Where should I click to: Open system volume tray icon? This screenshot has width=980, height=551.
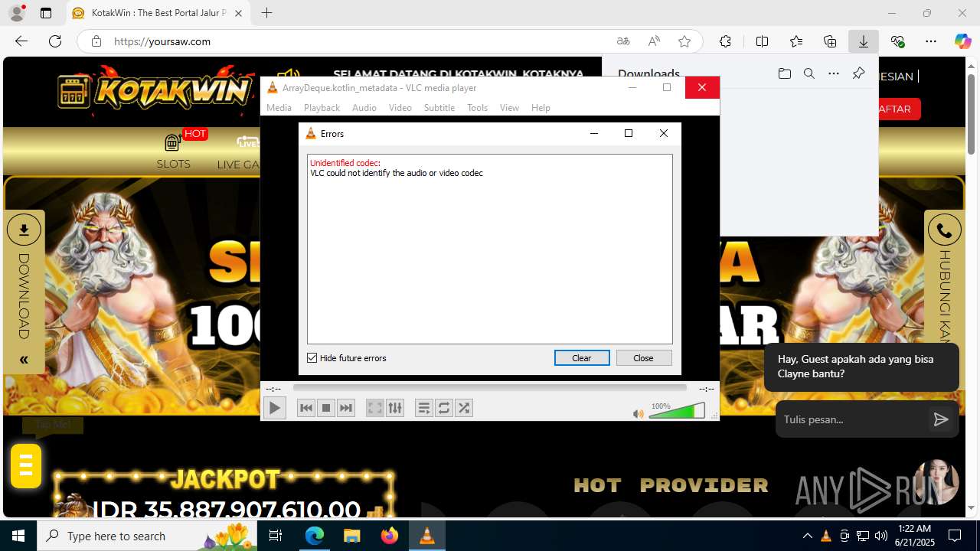point(881,536)
